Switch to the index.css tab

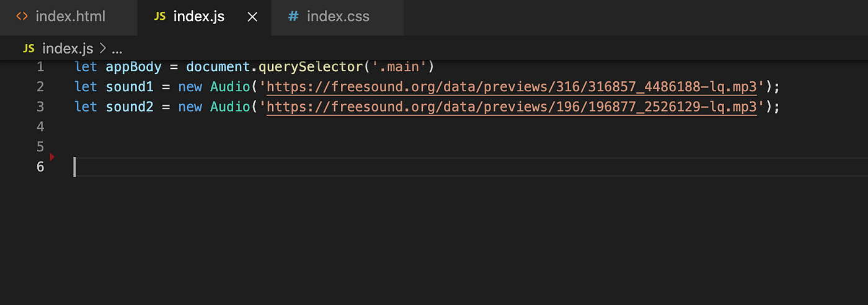pyautogui.click(x=337, y=17)
